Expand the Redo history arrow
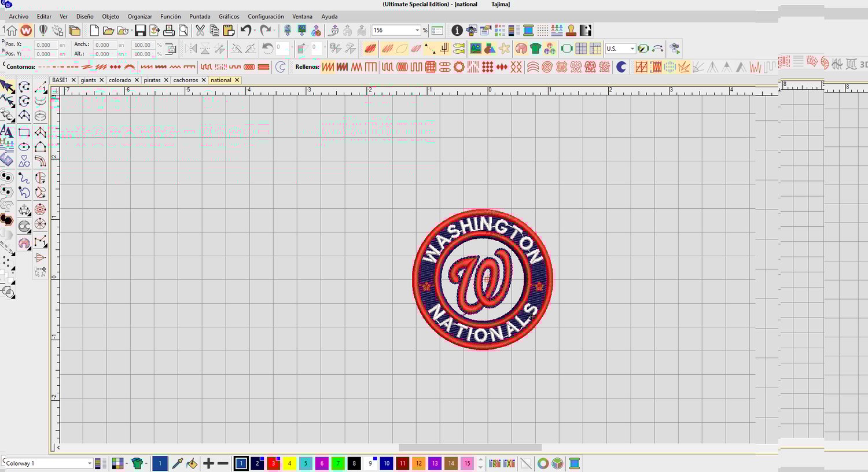This screenshot has height=472, width=868. coord(274,30)
